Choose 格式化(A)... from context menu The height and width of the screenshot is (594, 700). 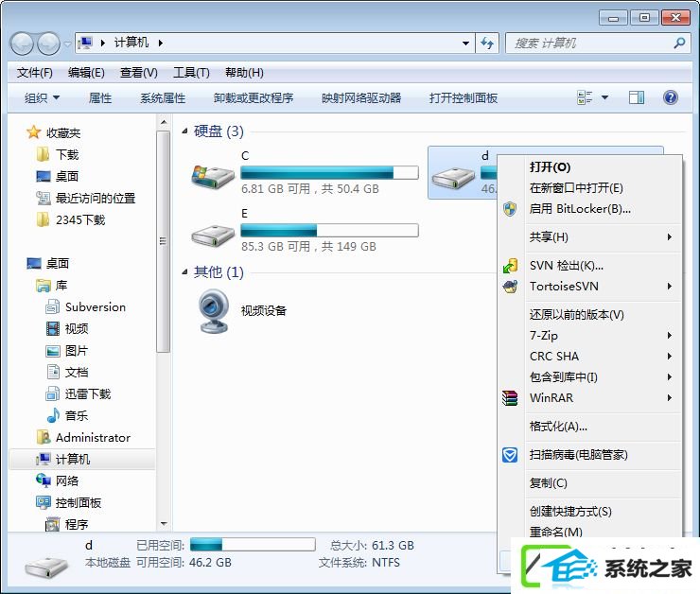[x=589, y=427]
